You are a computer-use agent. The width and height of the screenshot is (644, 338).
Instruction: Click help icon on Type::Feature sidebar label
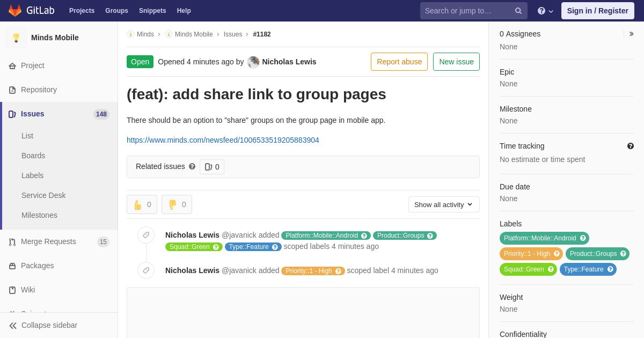point(610,269)
